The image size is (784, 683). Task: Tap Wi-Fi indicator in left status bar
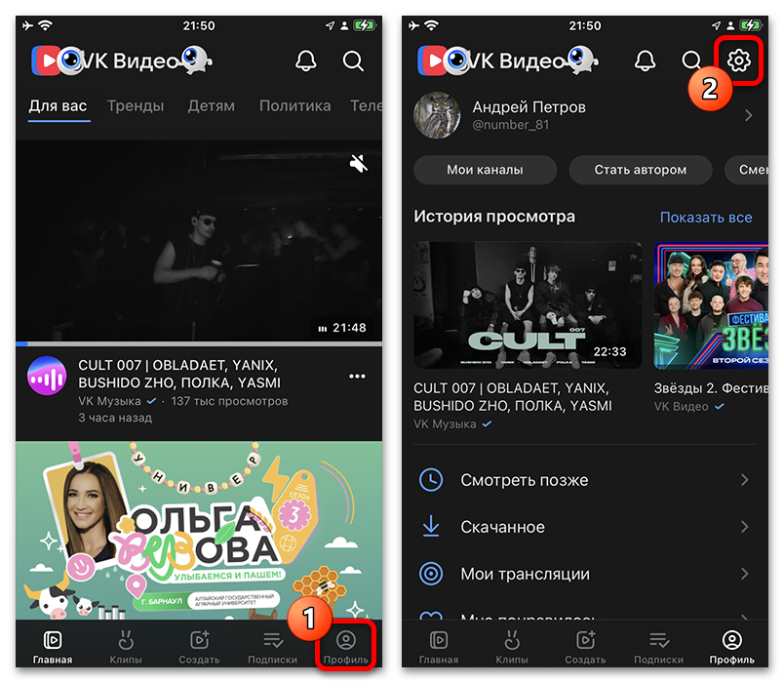coord(46,25)
